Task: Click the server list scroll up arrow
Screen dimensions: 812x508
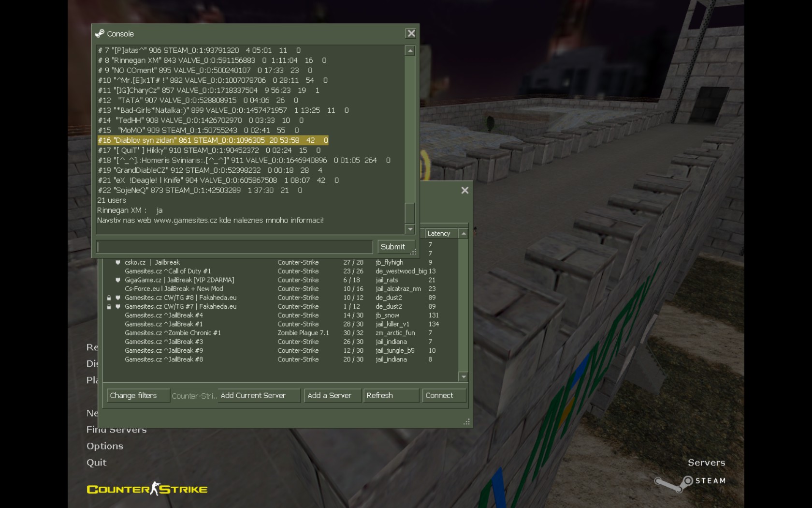Action: pyautogui.click(x=464, y=234)
